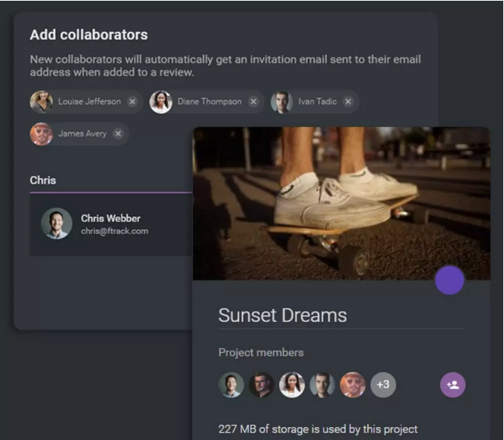Click Ivan Tadic's avatar
Viewport: 504px width, 440px height.
(x=282, y=102)
